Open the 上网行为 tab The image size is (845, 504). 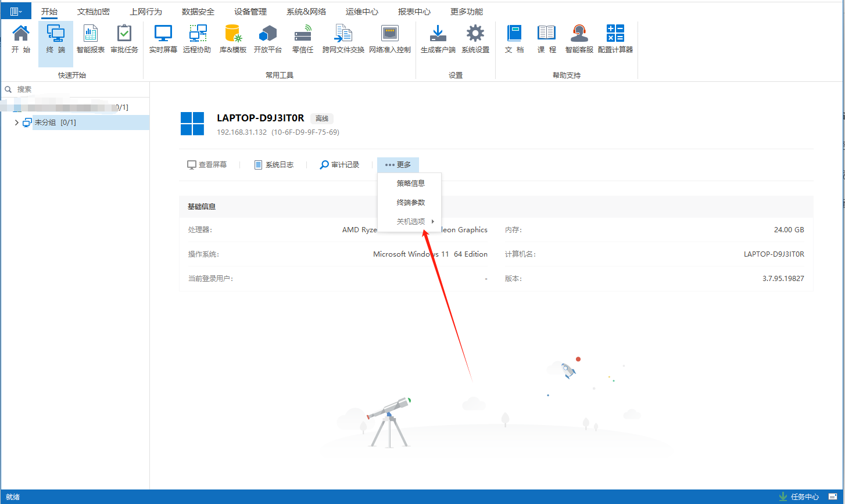[146, 12]
